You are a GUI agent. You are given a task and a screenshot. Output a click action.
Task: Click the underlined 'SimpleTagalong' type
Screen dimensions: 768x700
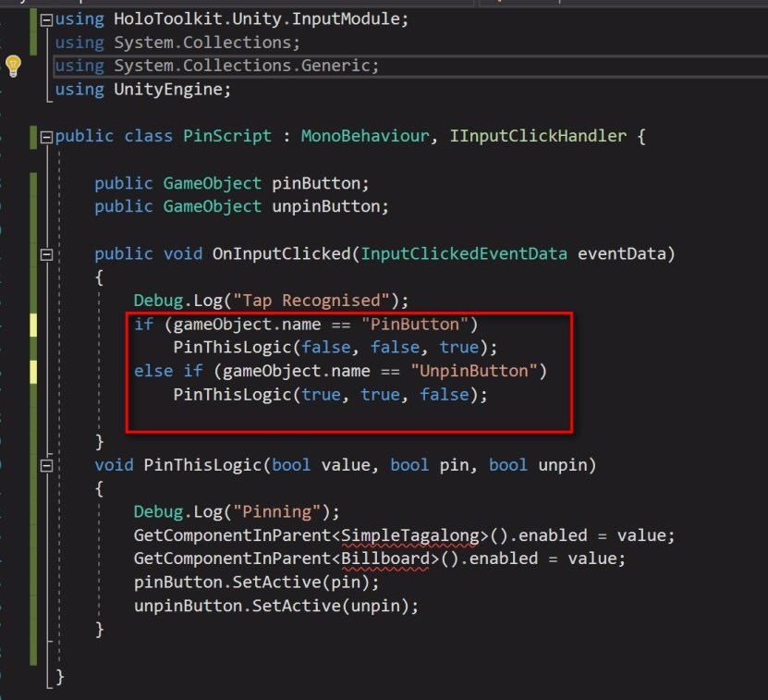409,535
